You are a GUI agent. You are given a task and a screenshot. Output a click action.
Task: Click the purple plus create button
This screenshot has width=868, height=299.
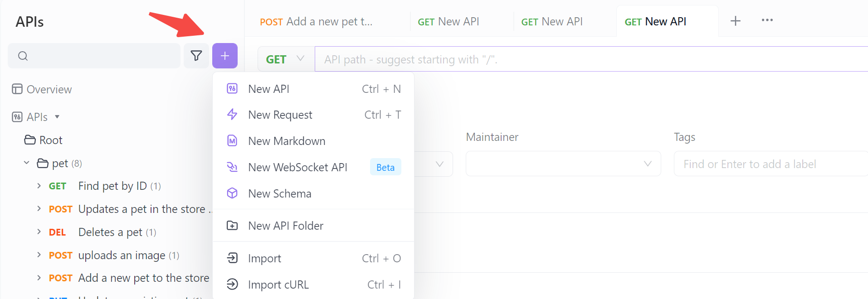pyautogui.click(x=224, y=56)
